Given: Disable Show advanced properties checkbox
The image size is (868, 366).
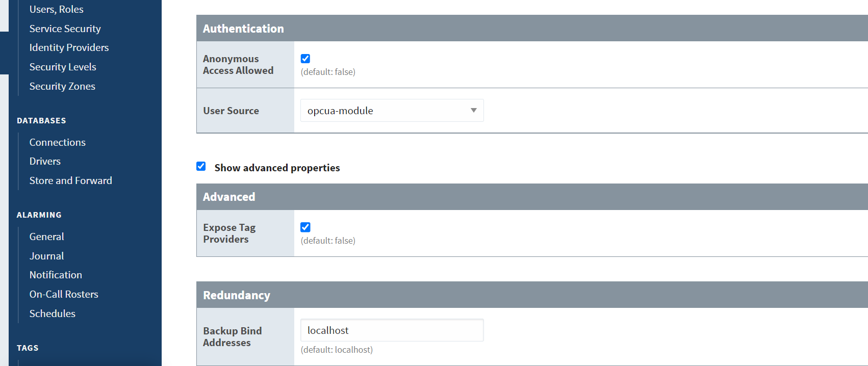Looking at the screenshot, I should [x=201, y=166].
